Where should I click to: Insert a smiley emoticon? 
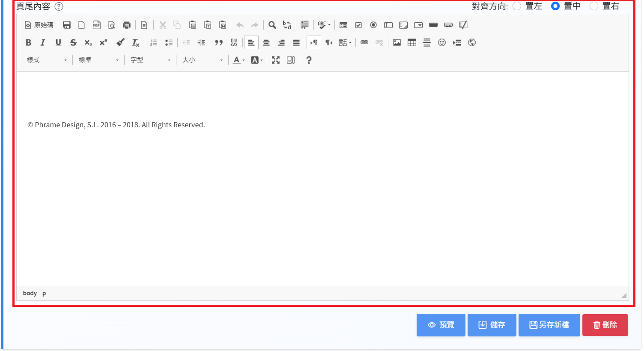tap(442, 42)
